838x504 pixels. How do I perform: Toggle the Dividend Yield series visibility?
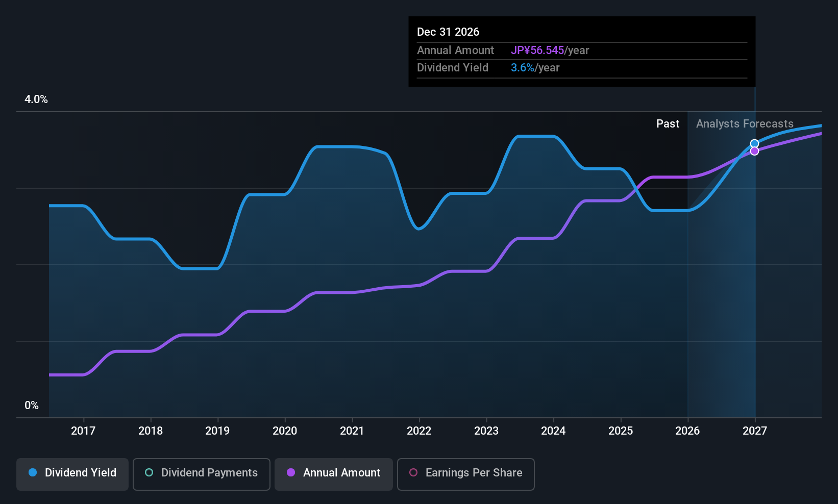click(72, 473)
